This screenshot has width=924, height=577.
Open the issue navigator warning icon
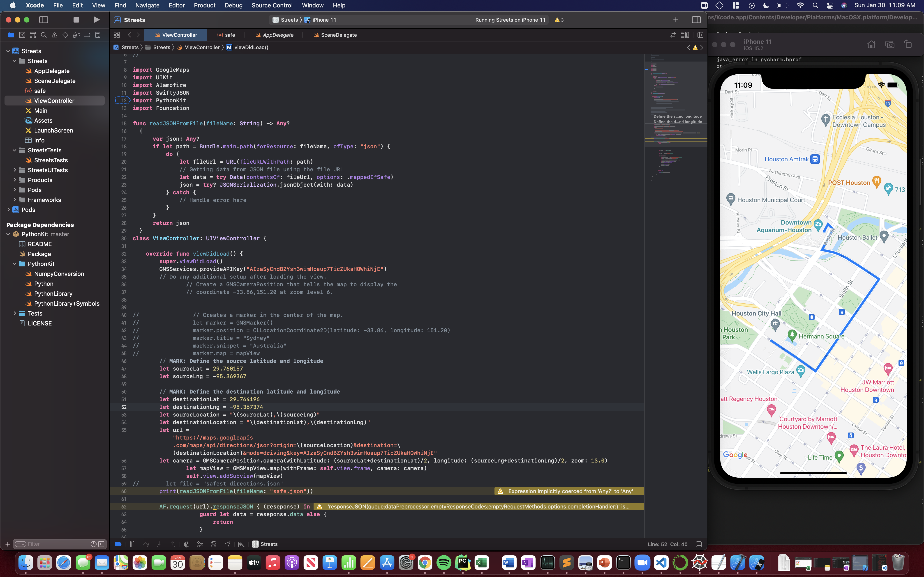(x=55, y=35)
